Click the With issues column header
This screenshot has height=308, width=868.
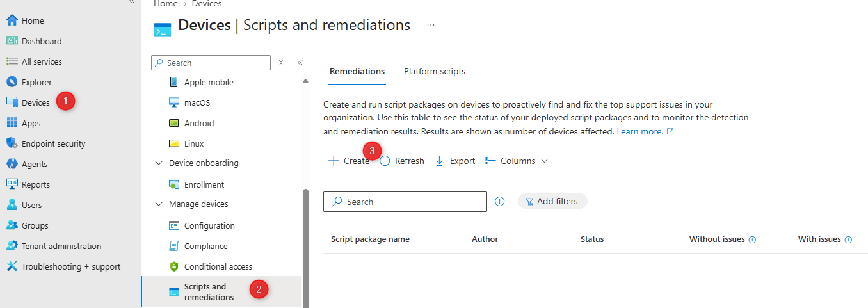pos(819,239)
